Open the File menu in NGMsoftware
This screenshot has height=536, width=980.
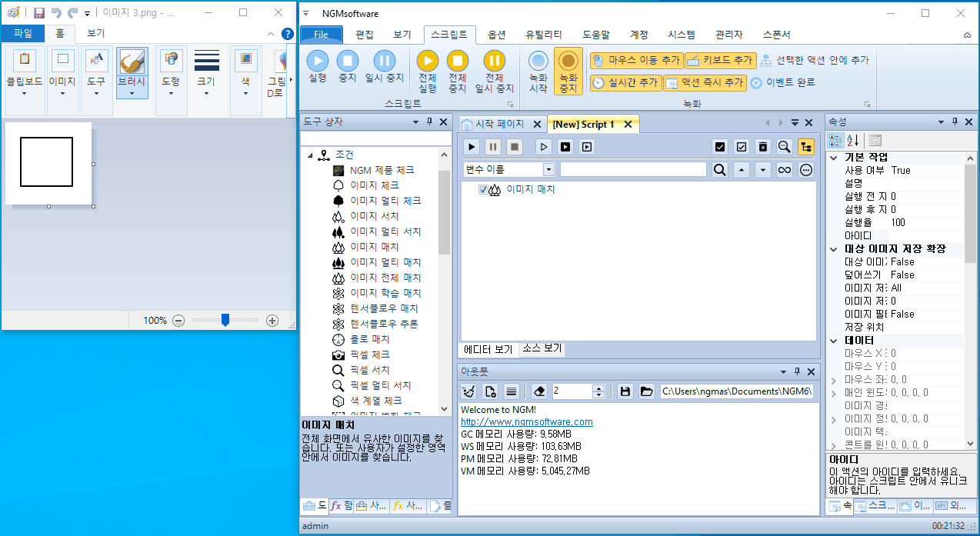click(321, 35)
